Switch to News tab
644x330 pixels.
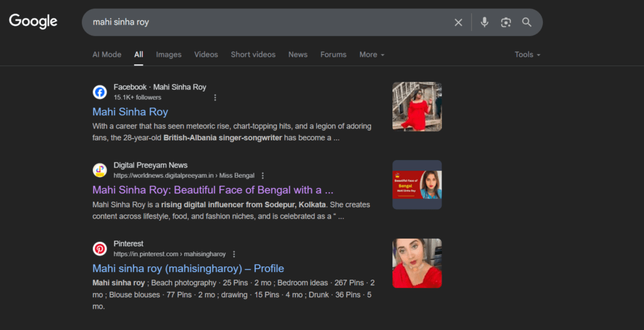coord(297,55)
